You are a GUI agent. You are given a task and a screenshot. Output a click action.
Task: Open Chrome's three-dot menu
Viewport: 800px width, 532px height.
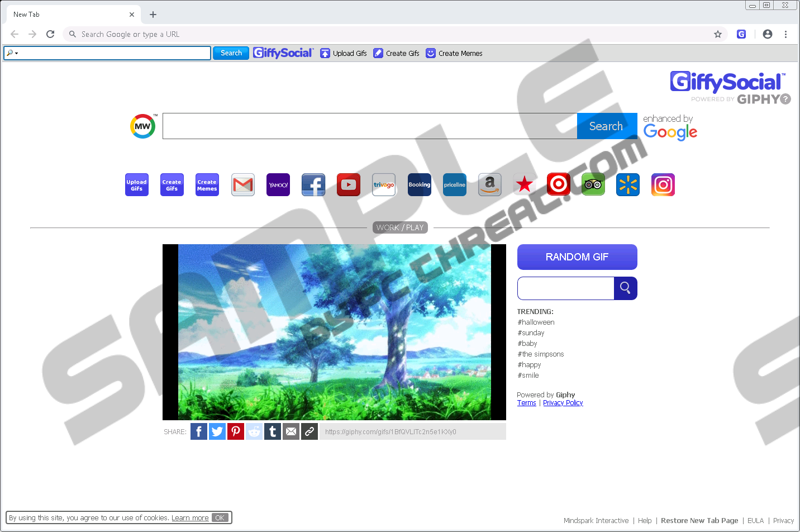click(x=785, y=34)
